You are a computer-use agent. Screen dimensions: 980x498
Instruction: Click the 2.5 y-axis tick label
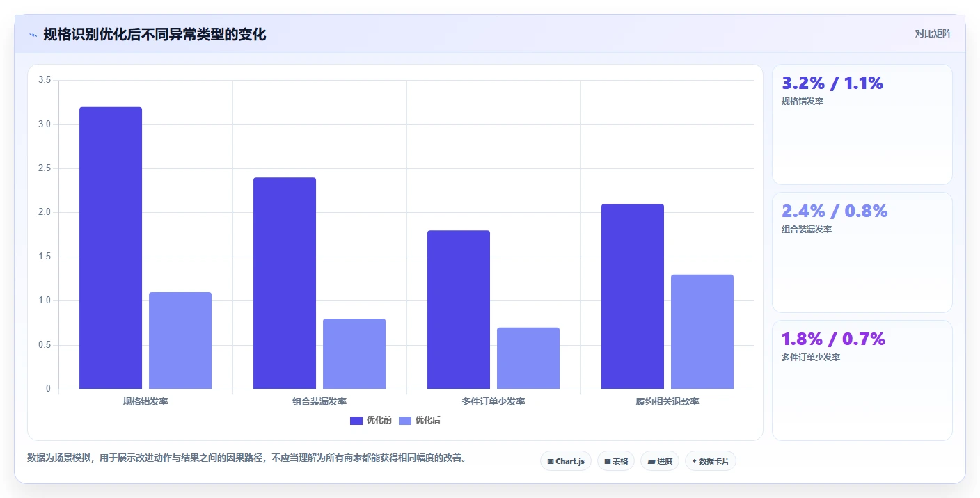click(x=45, y=168)
